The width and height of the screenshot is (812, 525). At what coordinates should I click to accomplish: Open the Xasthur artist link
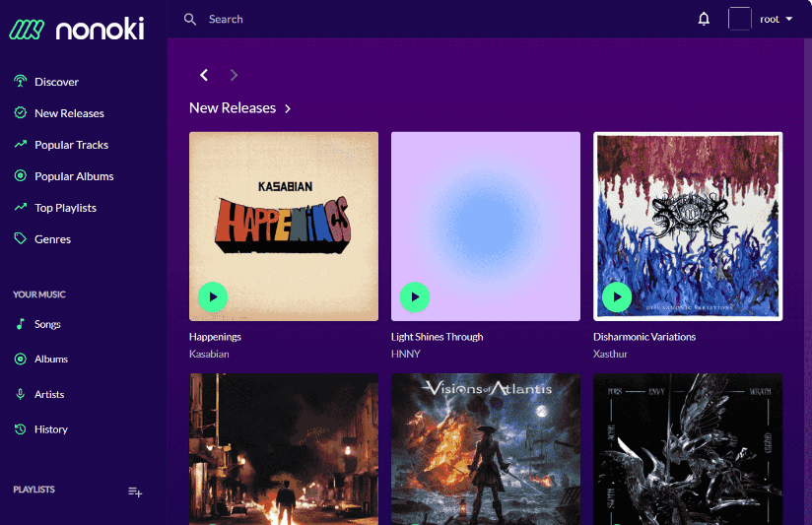point(610,354)
